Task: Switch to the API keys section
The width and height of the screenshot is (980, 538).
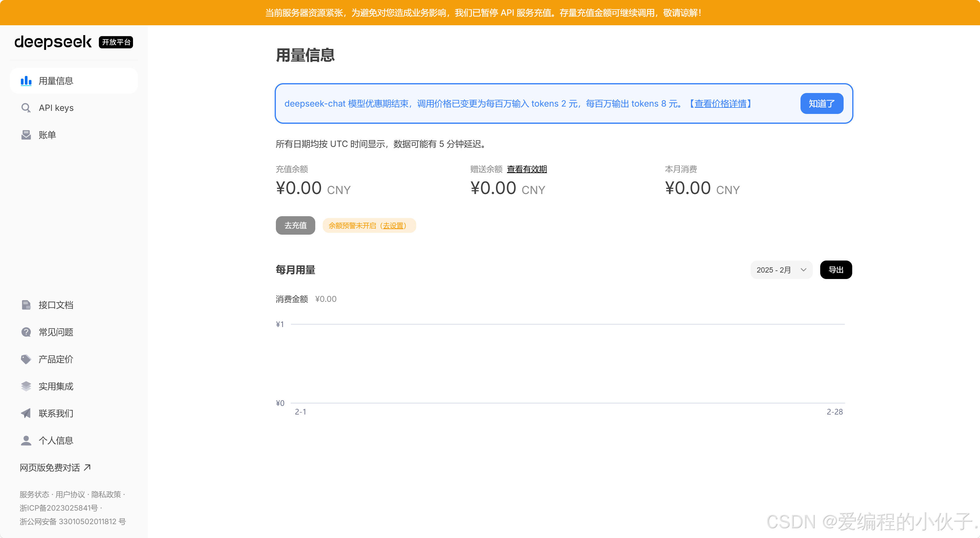Action: (56, 108)
